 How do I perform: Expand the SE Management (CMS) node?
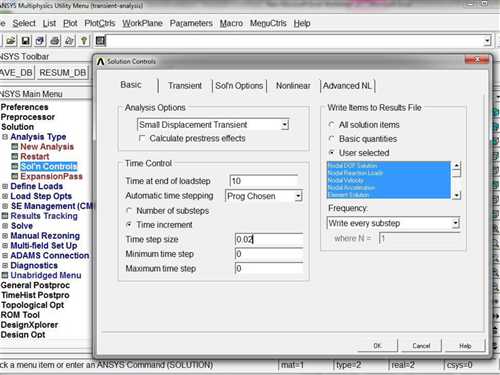5,206
